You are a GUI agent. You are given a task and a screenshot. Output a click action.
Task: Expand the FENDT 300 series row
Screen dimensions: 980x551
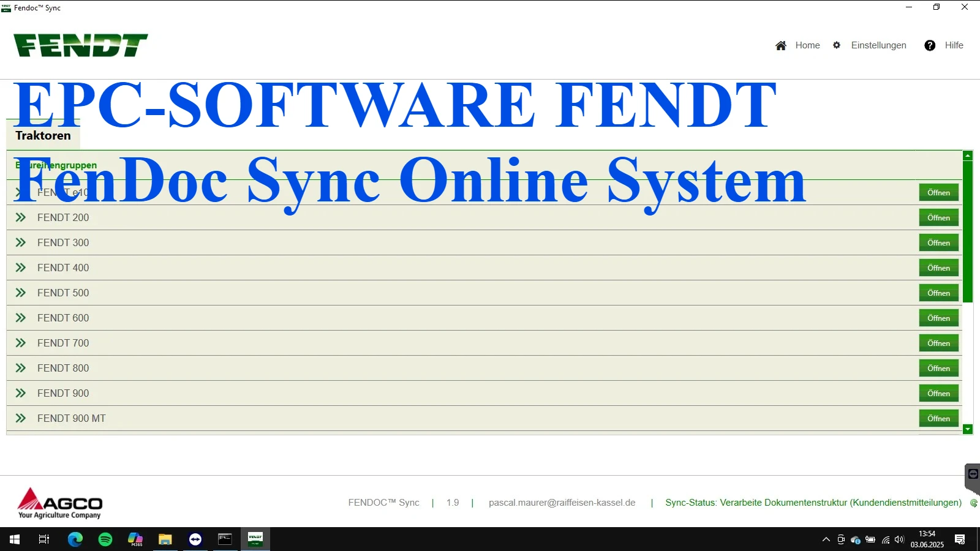pos(20,242)
